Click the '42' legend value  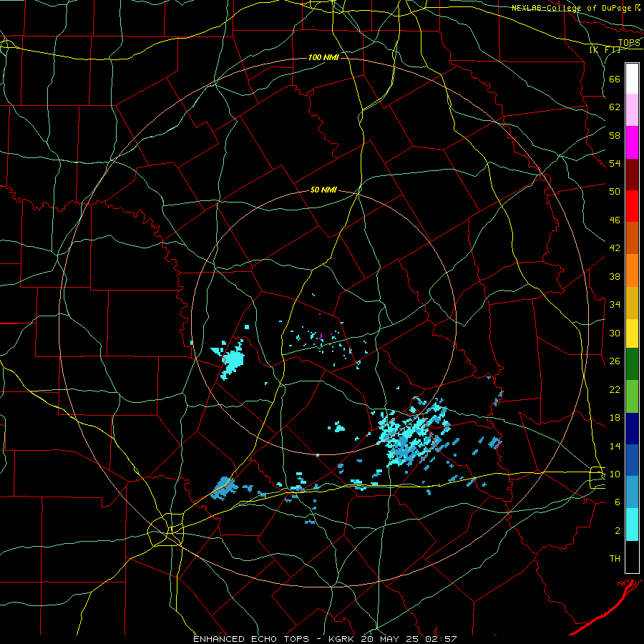(615, 248)
